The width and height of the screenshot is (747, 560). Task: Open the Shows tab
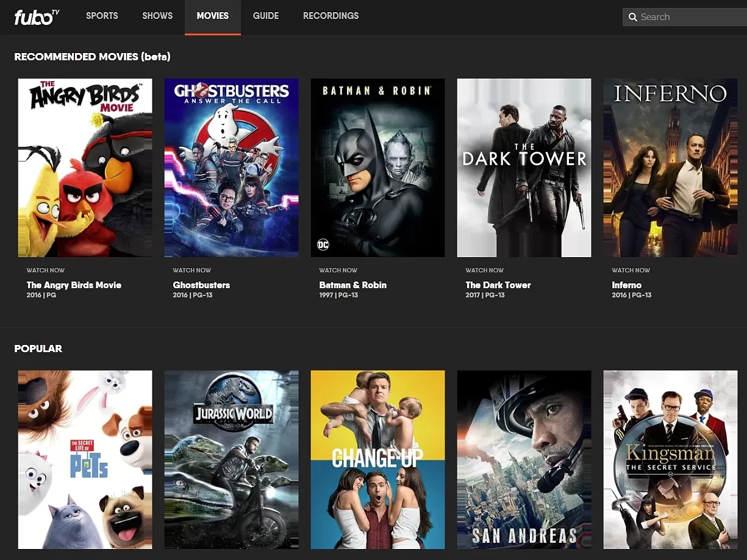pyautogui.click(x=157, y=16)
